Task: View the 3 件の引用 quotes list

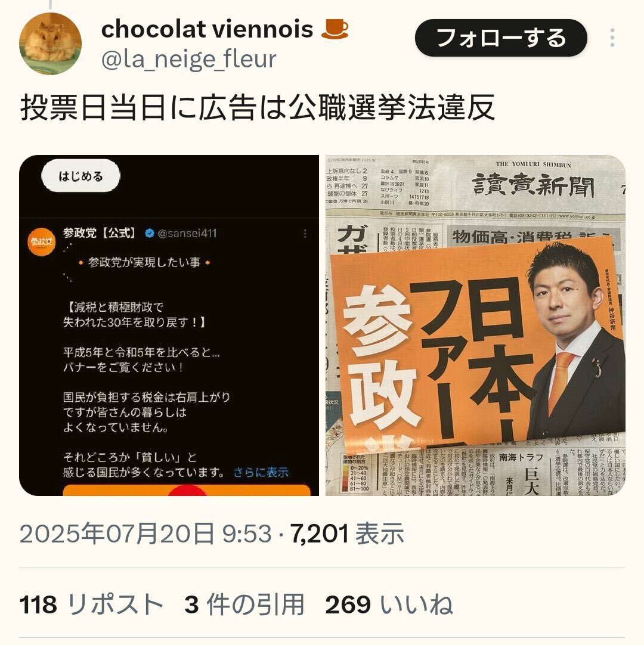Action: (x=244, y=604)
